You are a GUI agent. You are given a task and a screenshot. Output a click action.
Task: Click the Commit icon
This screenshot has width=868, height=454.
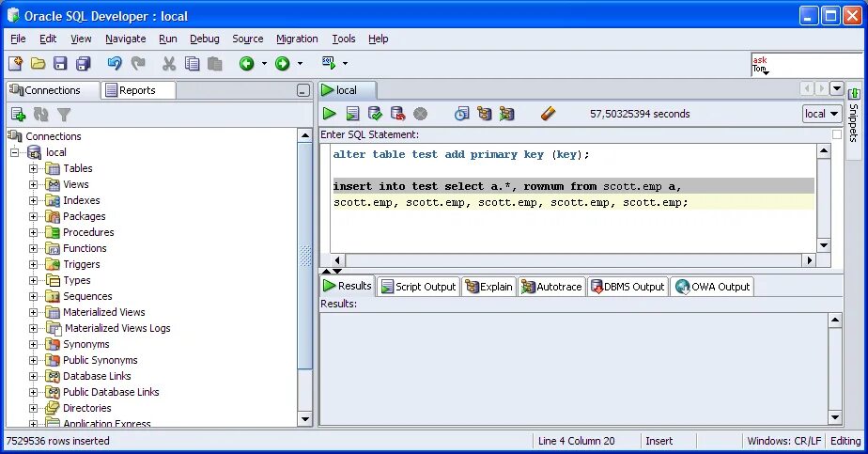375,114
